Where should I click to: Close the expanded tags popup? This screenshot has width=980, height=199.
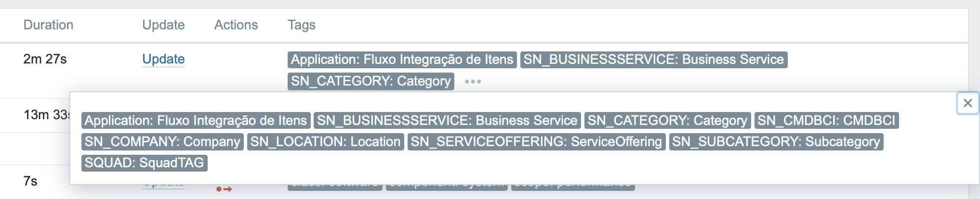(967, 103)
